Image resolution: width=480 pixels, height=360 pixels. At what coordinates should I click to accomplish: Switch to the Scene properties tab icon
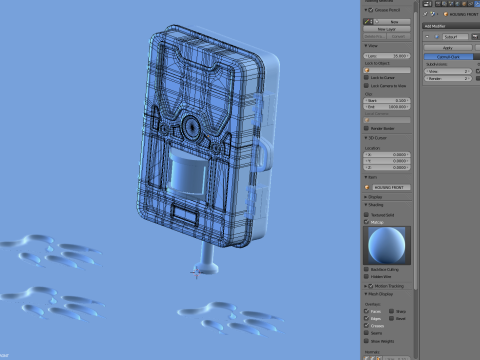tap(451, 4)
